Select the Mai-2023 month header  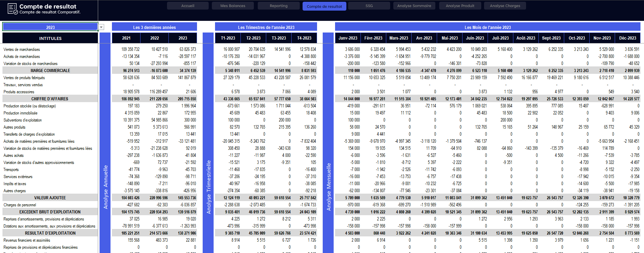449,38
